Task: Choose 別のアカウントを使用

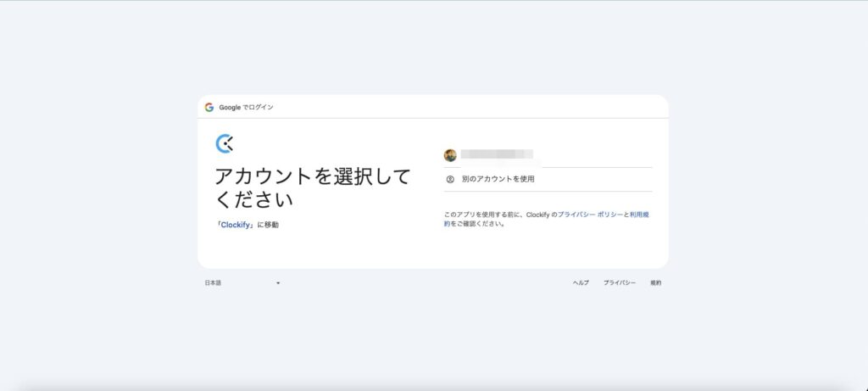Action: [x=548, y=180]
